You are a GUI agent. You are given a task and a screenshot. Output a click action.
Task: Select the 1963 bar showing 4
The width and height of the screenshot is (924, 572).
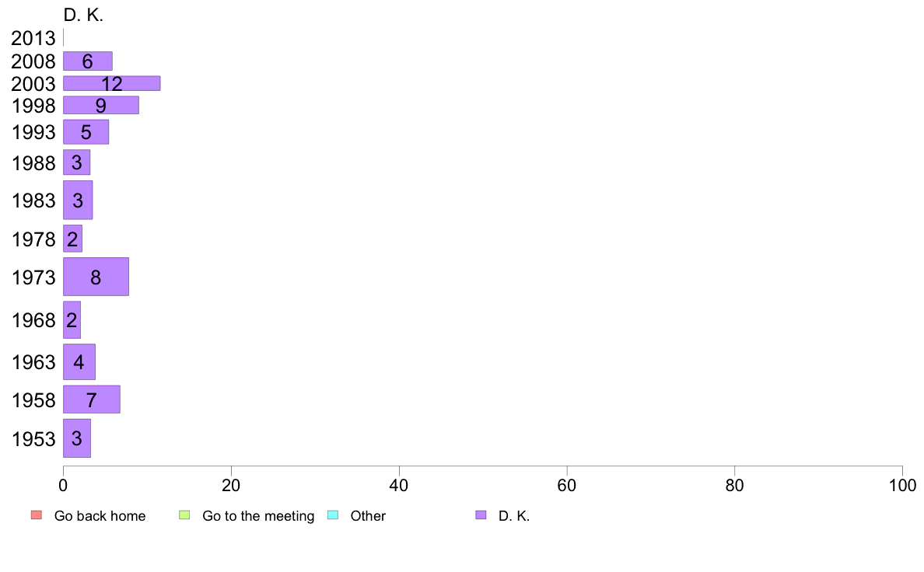point(79,361)
